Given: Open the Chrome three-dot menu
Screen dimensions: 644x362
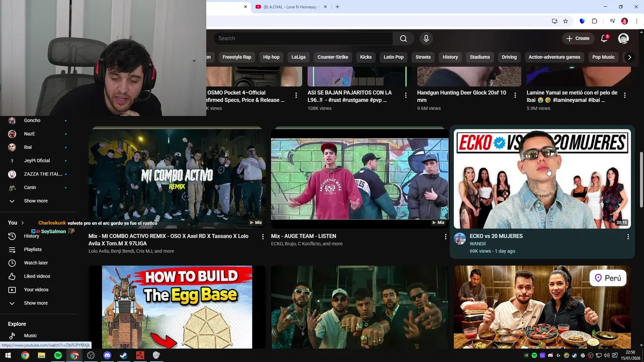Looking at the screenshot, I should (636, 21).
